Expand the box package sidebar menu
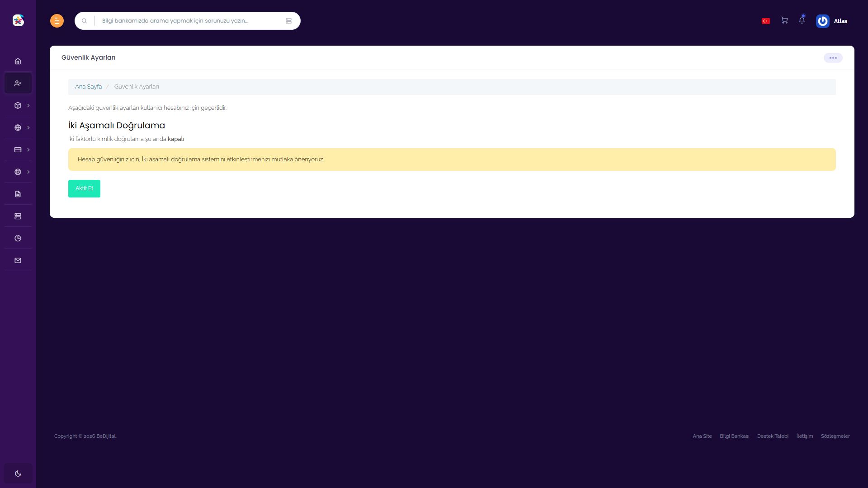Image resolution: width=868 pixels, height=488 pixels. [18, 105]
